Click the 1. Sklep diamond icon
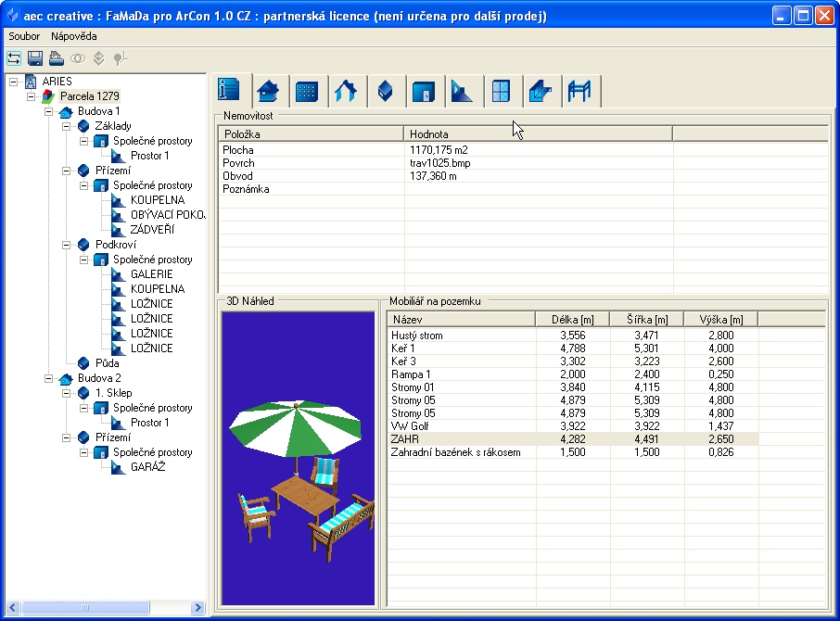 click(83, 394)
